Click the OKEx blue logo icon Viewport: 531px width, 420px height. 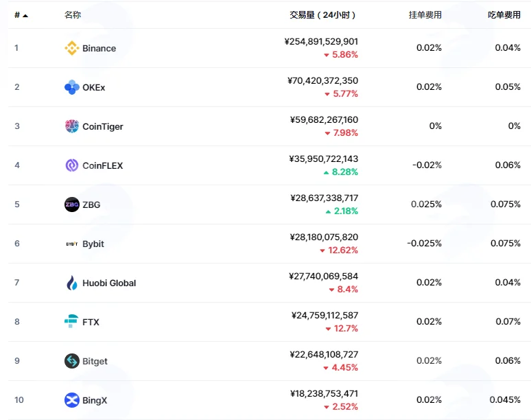pos(72,87)
